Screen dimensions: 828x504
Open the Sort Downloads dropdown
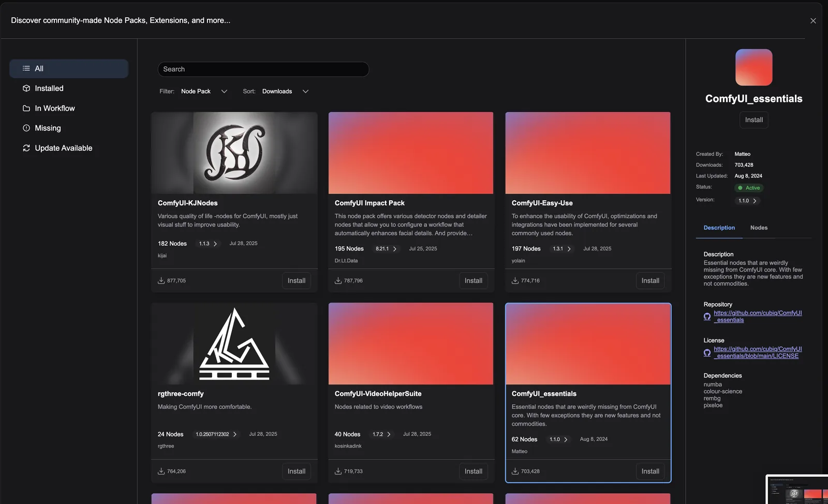tap(285, 91)
